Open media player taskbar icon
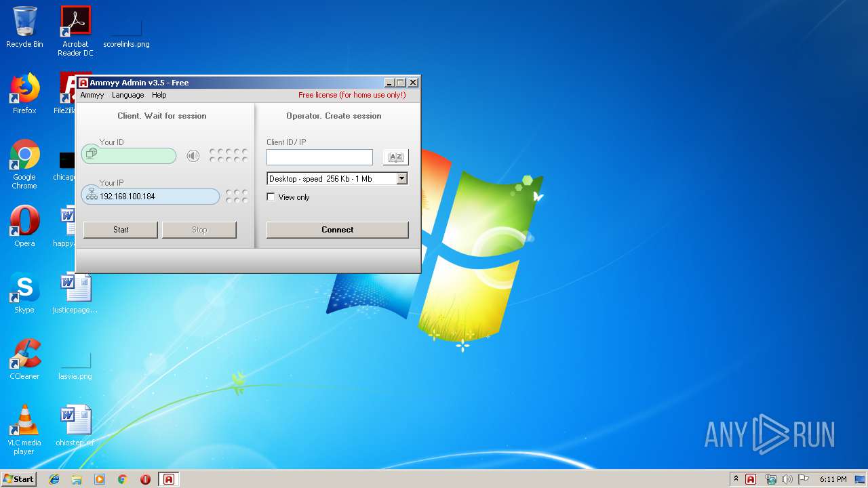 click(x=100, y=479)
